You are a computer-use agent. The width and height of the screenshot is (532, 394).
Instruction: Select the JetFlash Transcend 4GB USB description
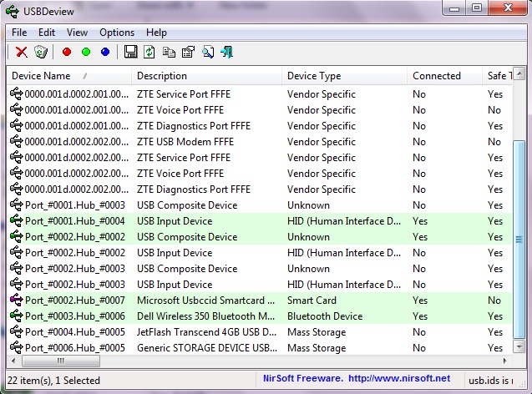206,332
